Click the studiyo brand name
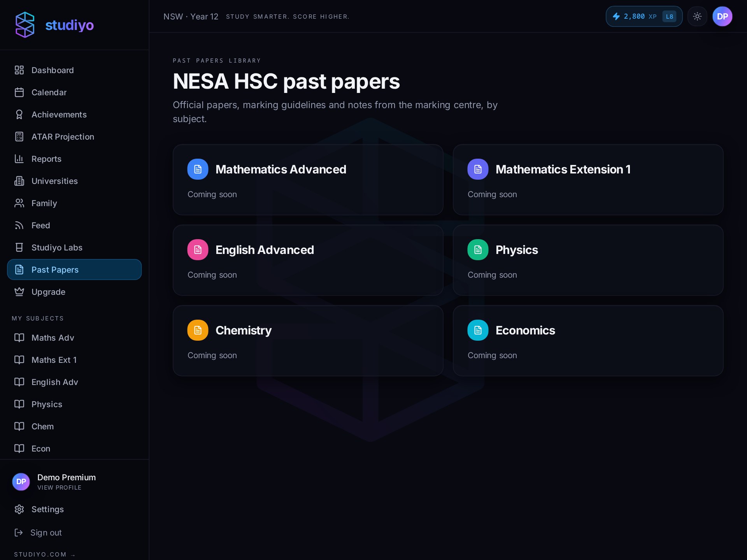Viewport: 747px width, 560px height. click(x=70, y=25)
